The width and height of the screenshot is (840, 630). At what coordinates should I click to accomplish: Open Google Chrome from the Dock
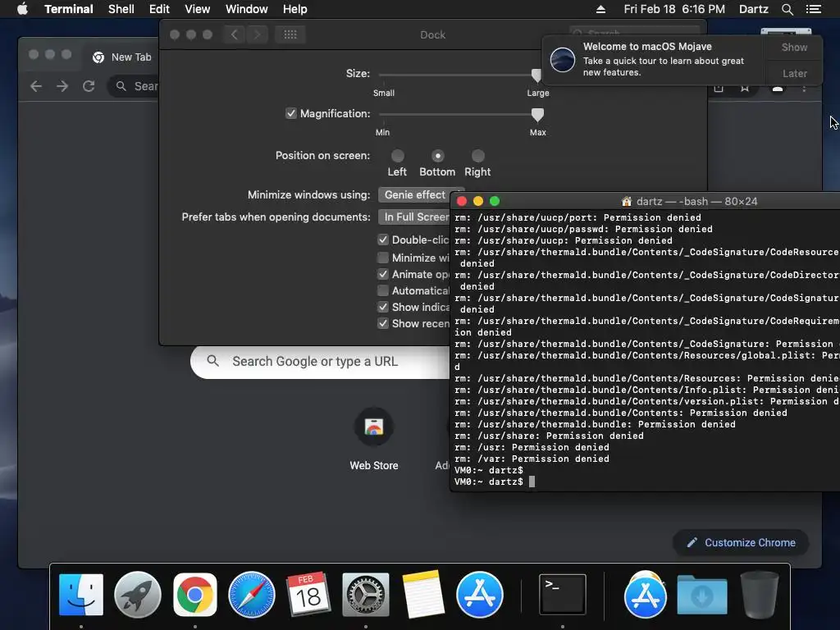click(195, 595)
